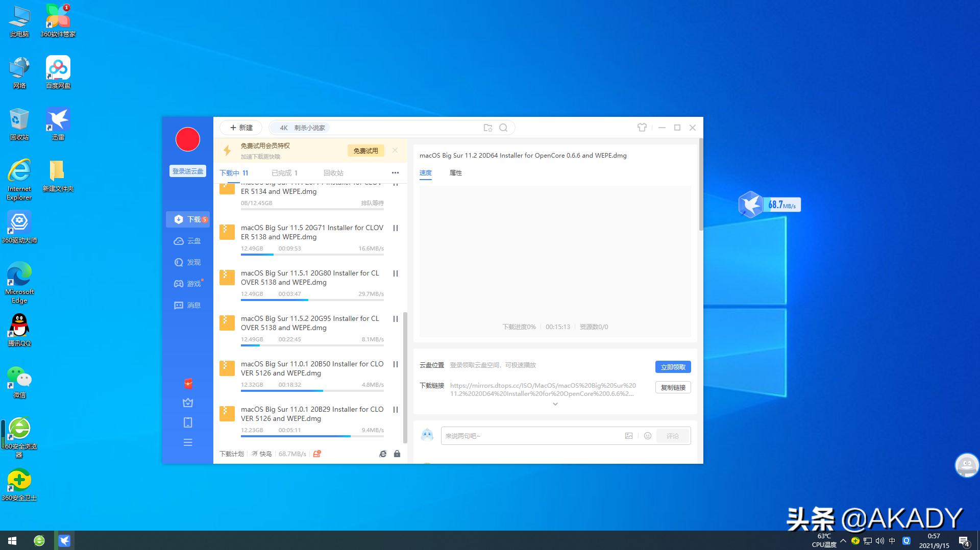Click the red envelope promotion icon
The height and width of the screenshot is (550, 980).
coord(188,384)
